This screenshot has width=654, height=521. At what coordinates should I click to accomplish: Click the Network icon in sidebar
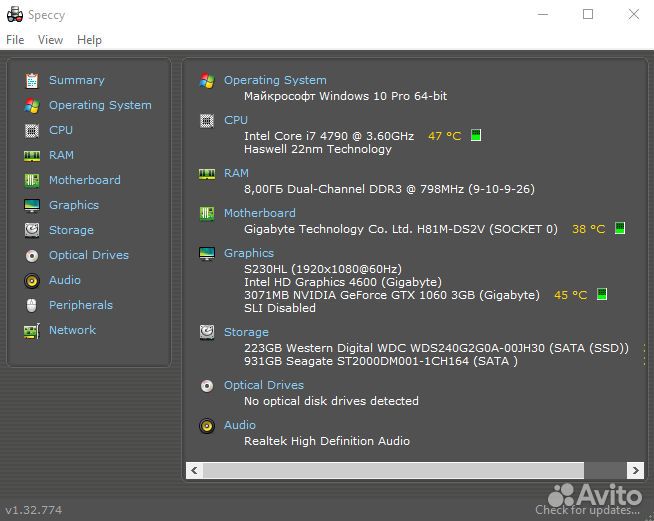click(x=32, y=330)
